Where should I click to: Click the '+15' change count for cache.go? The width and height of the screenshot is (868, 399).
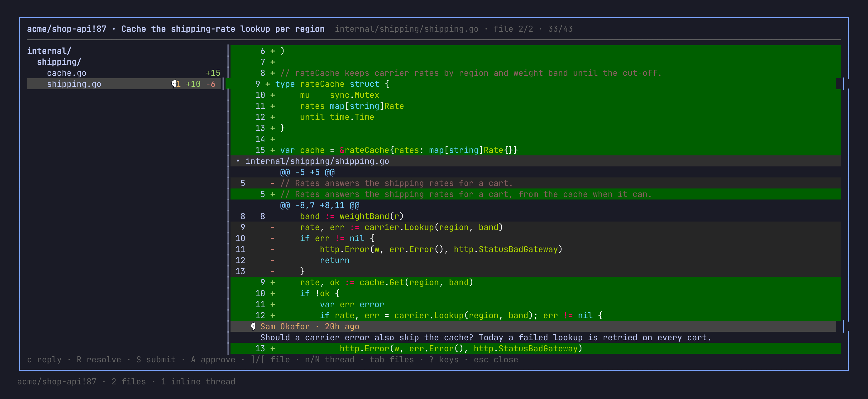213,73
